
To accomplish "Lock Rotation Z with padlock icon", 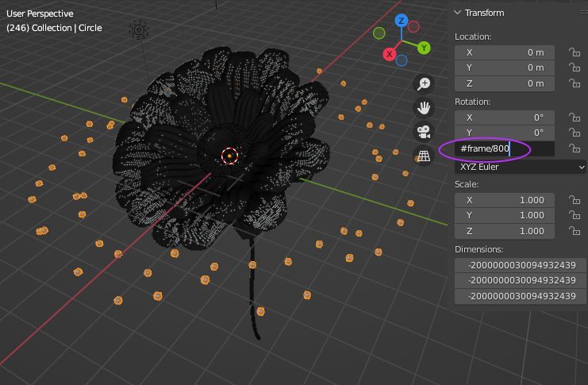I will pyautogui.click(x=575, y=148).
